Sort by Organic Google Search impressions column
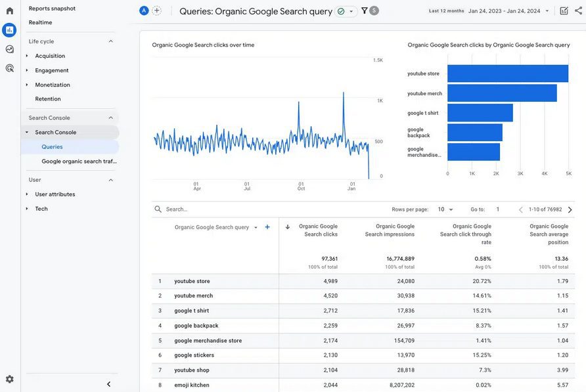586x392 pixels. click(390, 230)
